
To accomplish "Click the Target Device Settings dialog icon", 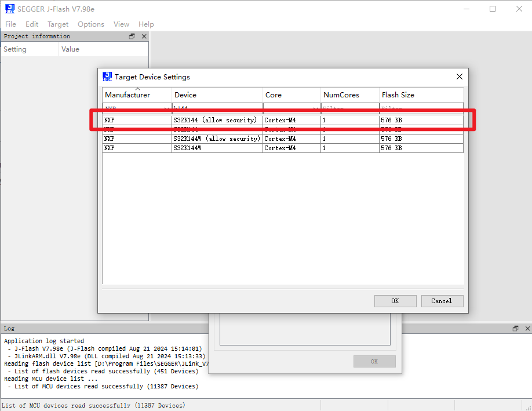I will click(x=107, y=77).
